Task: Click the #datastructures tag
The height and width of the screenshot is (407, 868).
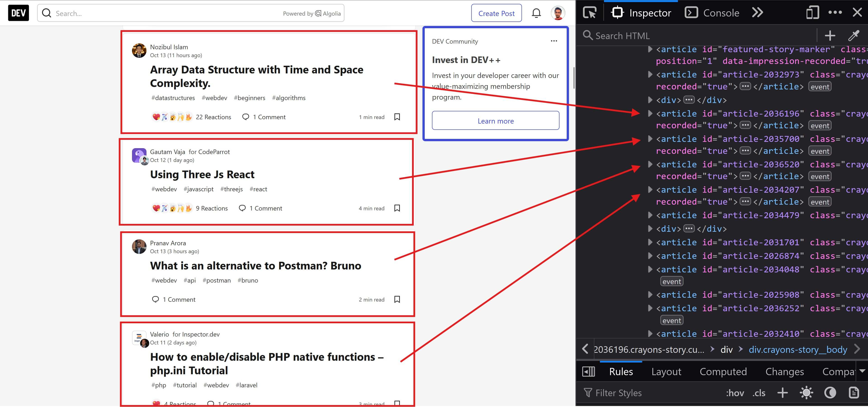Action: pos(173,98)
